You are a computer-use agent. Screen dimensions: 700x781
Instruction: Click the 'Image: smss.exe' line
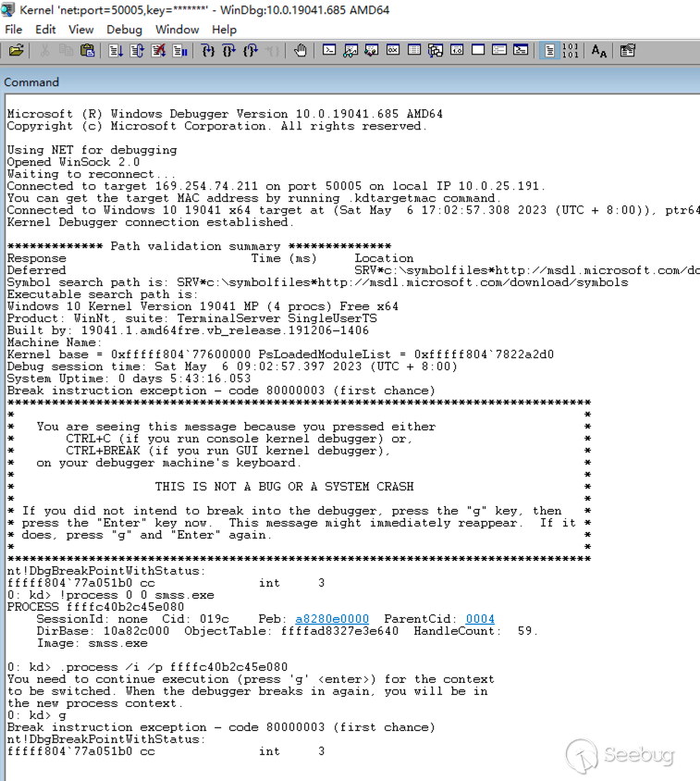(x=92, y=643)
